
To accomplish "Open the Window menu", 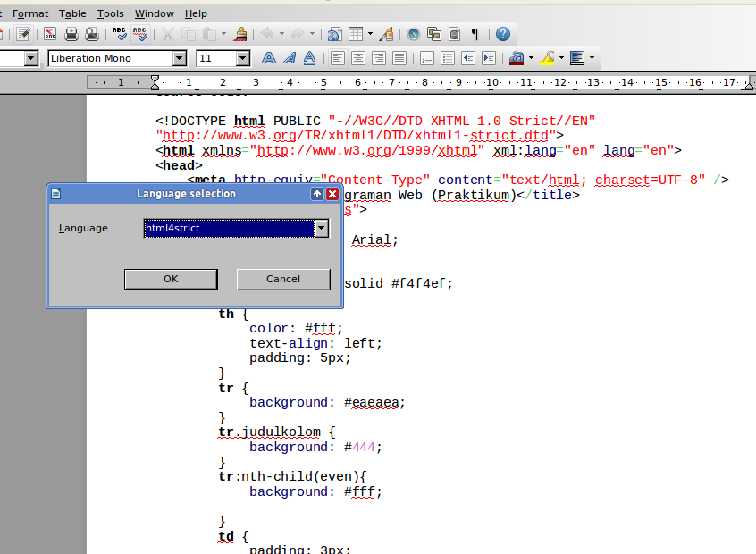I will click(155, 13).
